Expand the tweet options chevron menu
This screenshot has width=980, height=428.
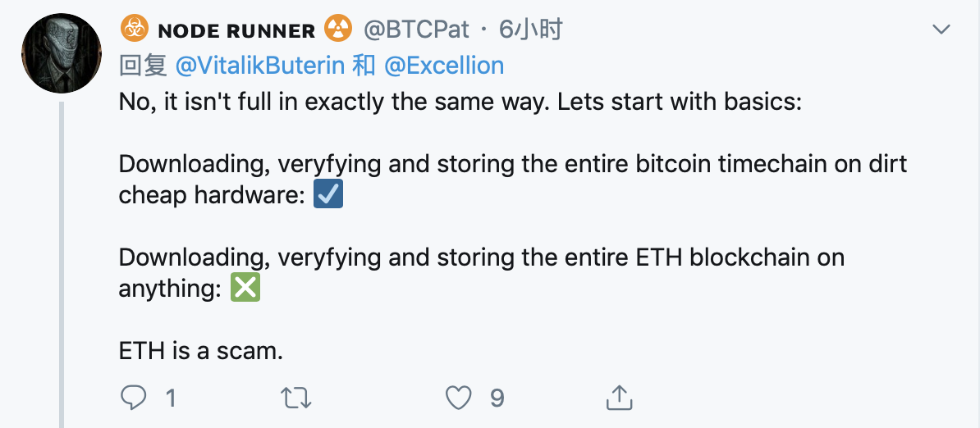(x=941, y=29)
